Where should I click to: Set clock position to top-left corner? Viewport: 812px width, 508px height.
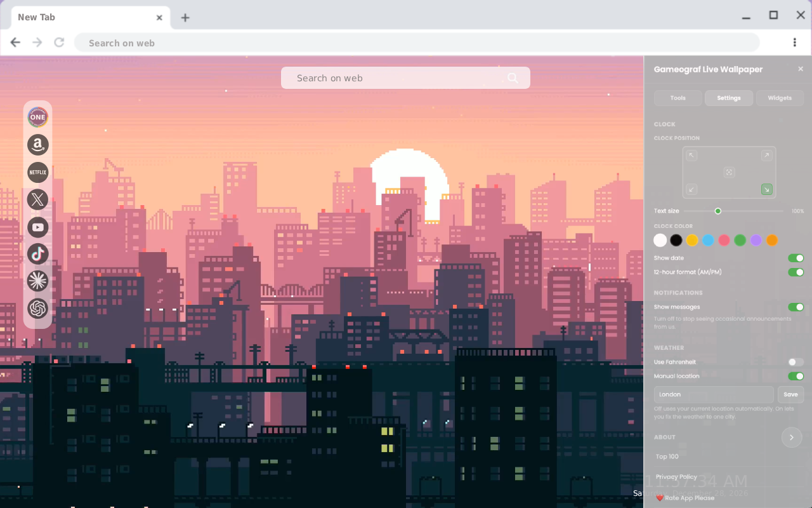coord(692,156)
